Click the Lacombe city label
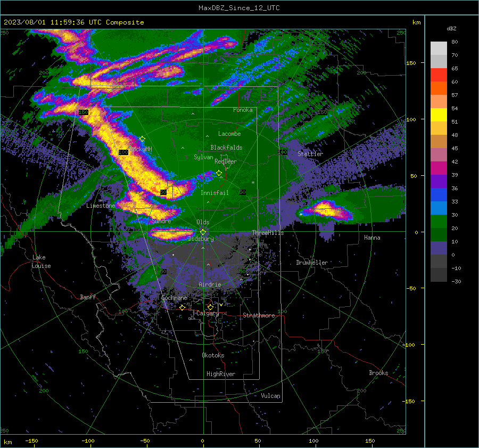Screen dimensions: 479x448 (x=229, y=134)
